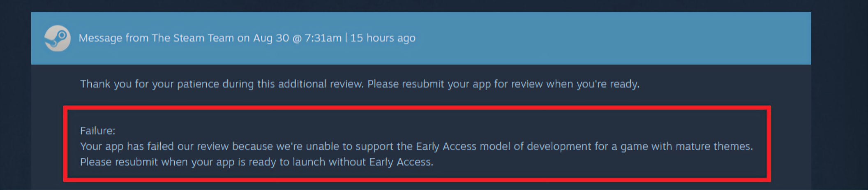Click the 'Failure:' label
The image size is (868, 190).
click(98, 131)
